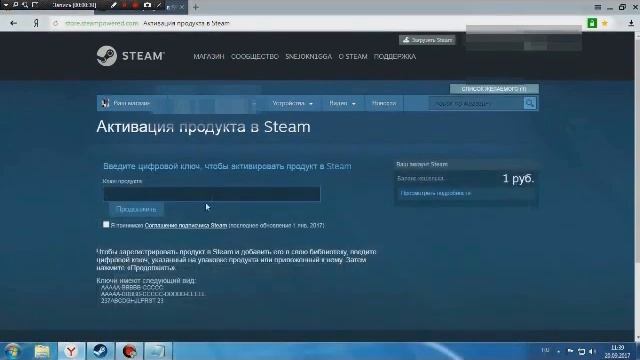This screenshot has height=360, width=640.
Task: Click the store search magnifier button
Action: [530, 103]
